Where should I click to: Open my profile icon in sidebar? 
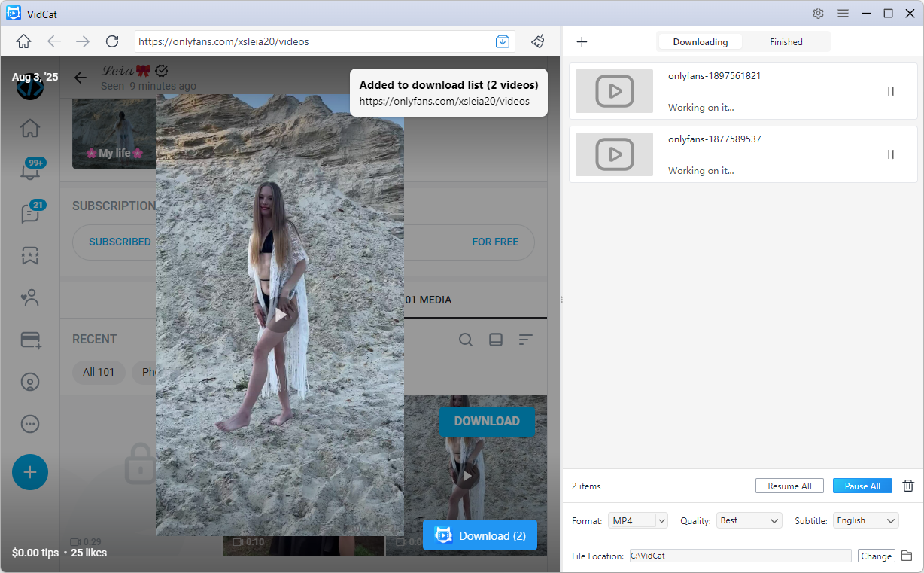click(30, 382)
